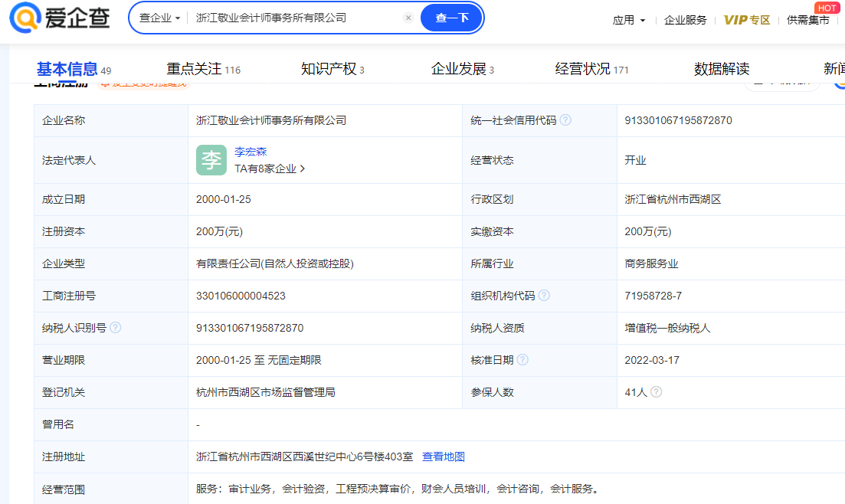Expand the 应用 dropdown menu

click(x=629, y=20)
